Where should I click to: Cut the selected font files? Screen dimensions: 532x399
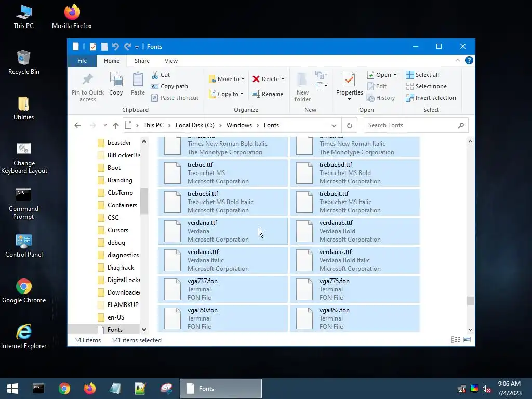(161, 75)
